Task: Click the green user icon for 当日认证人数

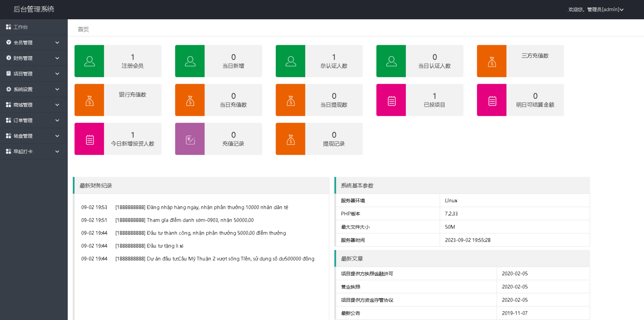Action: (391, 61)
